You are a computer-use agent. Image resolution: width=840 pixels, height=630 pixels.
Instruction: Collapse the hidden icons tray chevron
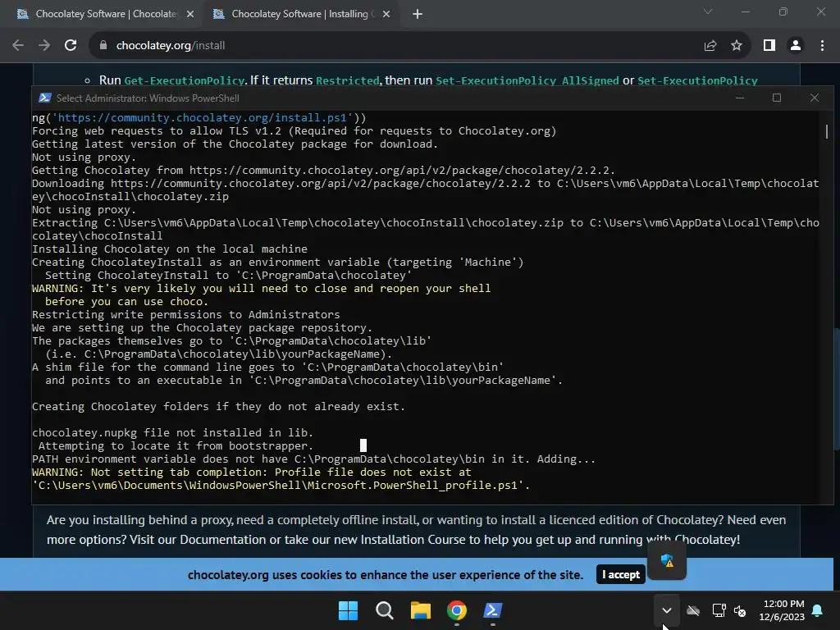click(667, 610)
